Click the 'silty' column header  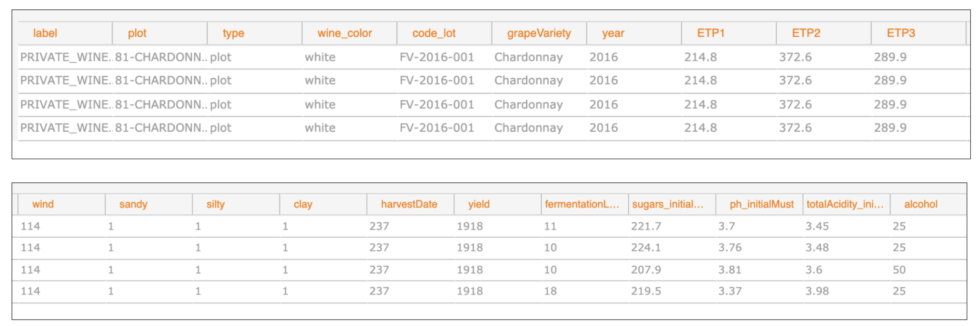[x=215, y=204]
